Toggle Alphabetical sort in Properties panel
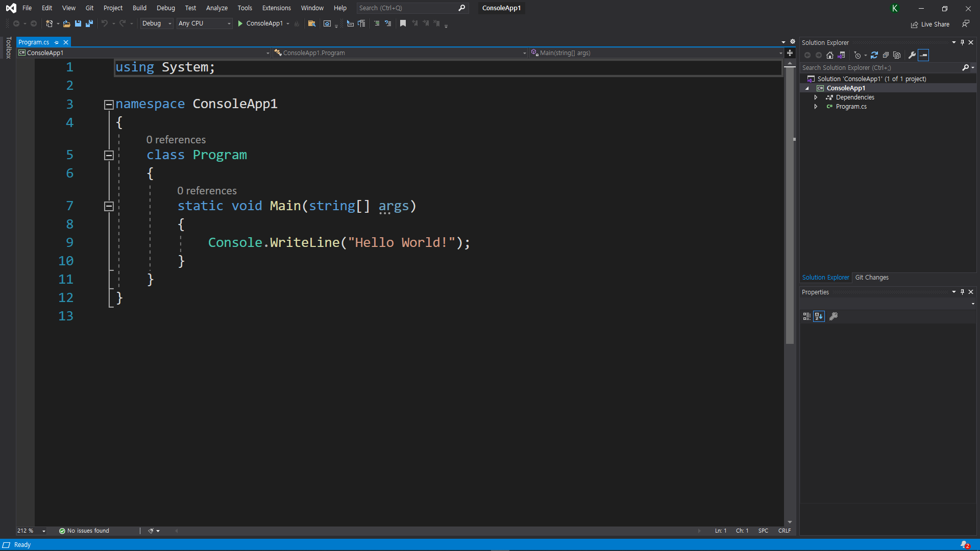Viewport: 980px width, 551px height. (819, 316)
